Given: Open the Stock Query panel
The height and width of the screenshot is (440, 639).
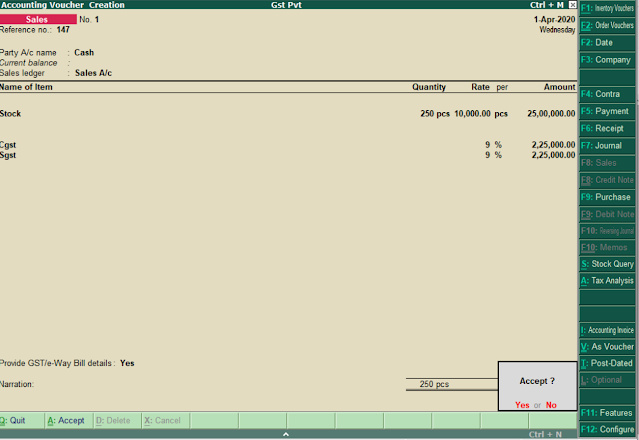Looking at the screenshot, I should (607, 264).
